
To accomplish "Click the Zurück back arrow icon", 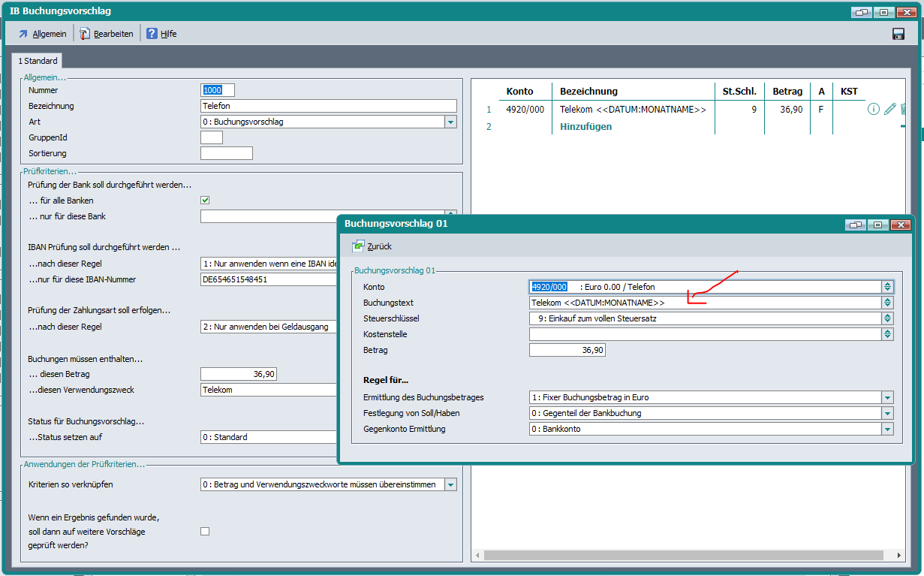I will [x=358, y=246].
